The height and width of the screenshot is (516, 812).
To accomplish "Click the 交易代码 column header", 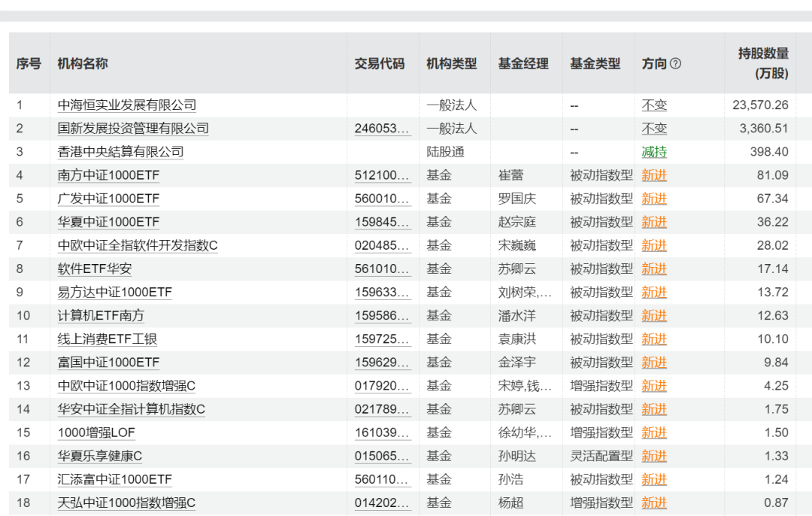I will pos(380,64).
